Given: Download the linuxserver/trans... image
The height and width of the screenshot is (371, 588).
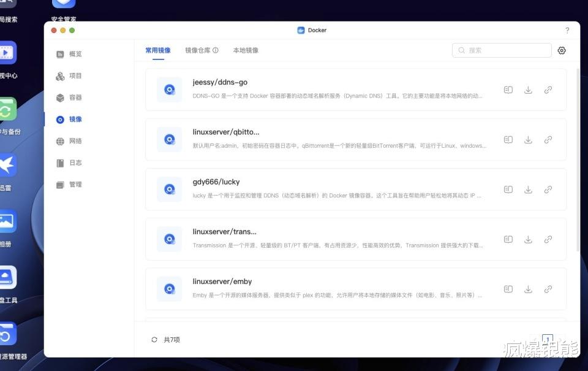Looking at the screenshot, I should pos(528,239).
